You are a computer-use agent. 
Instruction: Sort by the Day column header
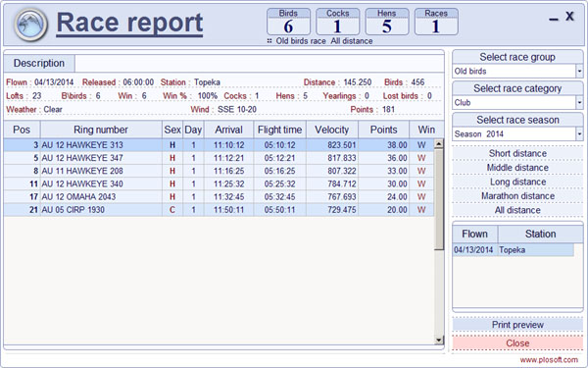(x=193, y=130)
